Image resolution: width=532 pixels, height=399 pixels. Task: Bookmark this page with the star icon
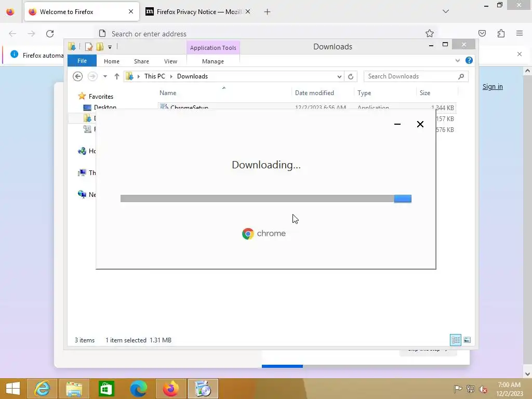(x=430, y=33)
